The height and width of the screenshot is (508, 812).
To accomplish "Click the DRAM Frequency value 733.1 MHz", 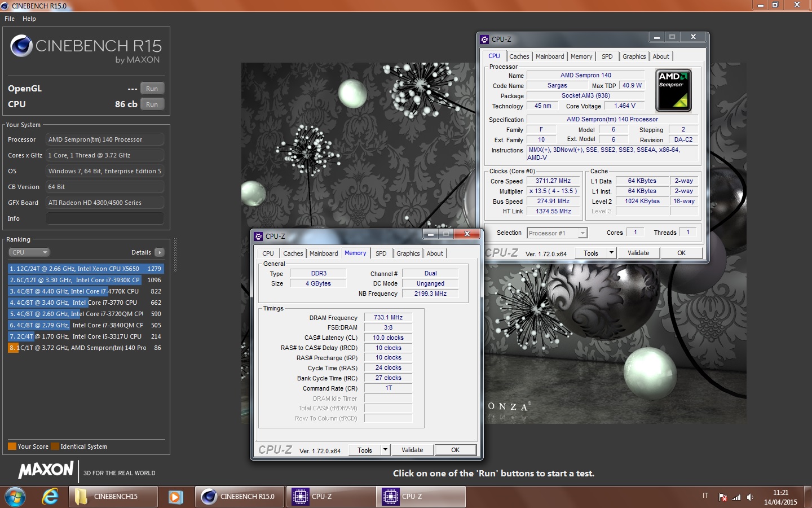I will [x=388, y=318].
